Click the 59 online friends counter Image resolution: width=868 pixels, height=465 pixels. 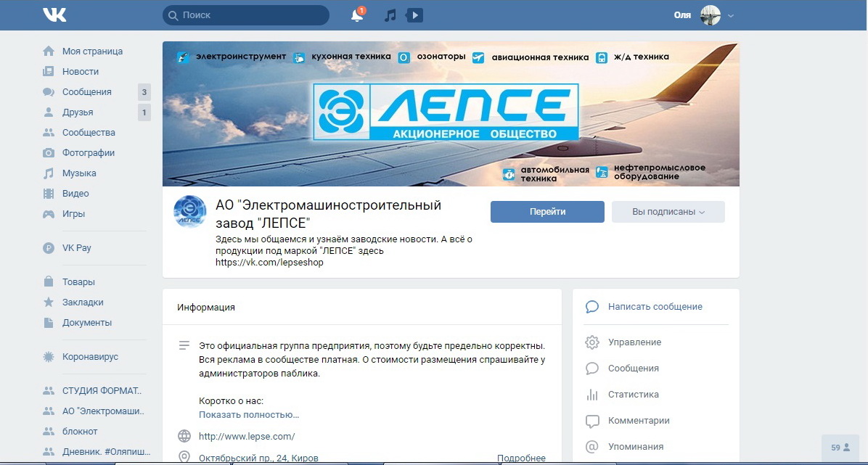tap(840, 448)
